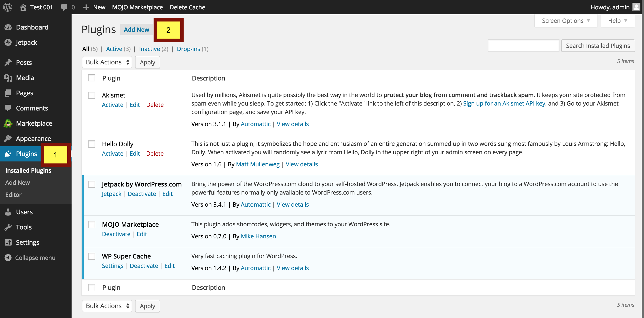Open Add New in Plugins submenu
The width and height of the screenshot is (644, 318).
(x=17, y=182)
